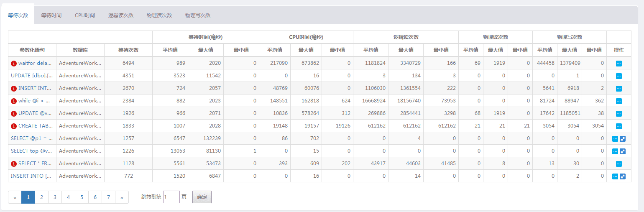Click the plan icon for INSERT INTO [ row with 772 waits

[x=622, y=176]
